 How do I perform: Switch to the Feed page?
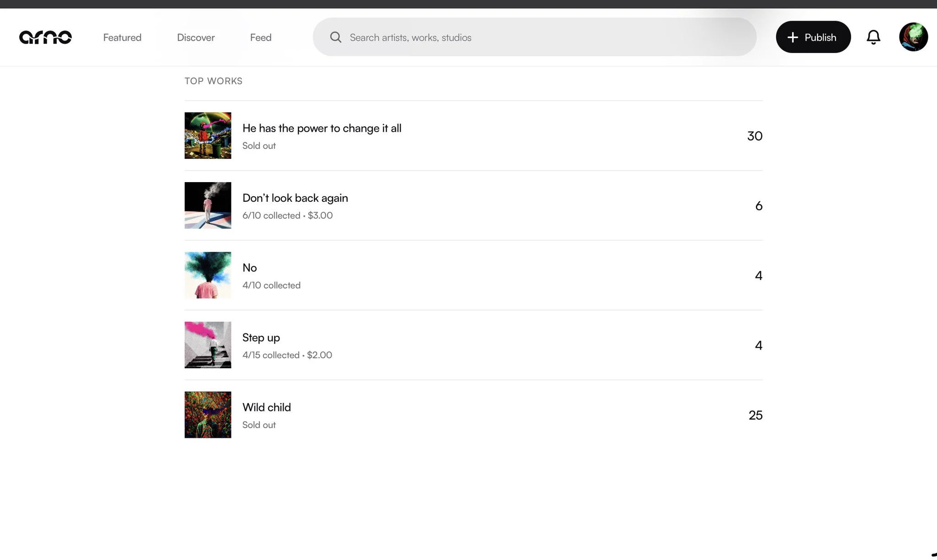point(261,38)
